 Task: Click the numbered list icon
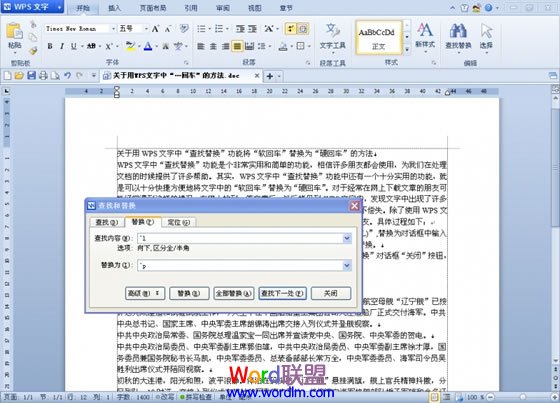click(x=219, y=29)
